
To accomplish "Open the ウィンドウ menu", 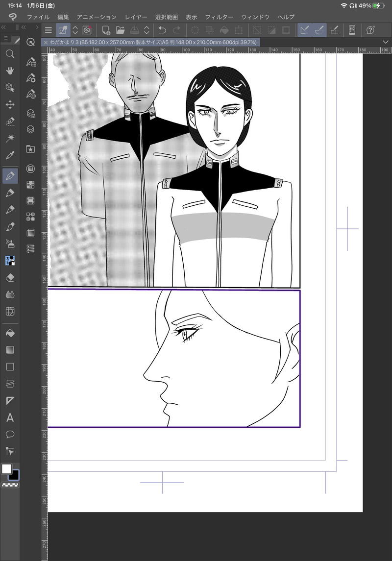I will click(x=255, y=17).
